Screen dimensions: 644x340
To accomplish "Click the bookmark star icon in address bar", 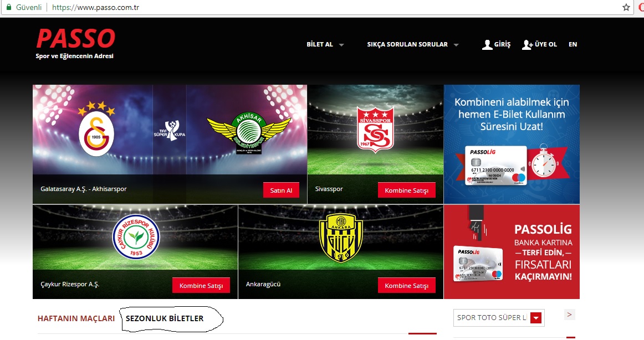I will 626,7.
